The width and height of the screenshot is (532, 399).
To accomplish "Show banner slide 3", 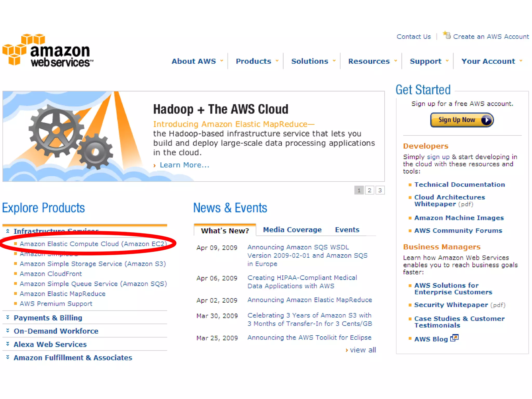I will (x=380, y=190).
